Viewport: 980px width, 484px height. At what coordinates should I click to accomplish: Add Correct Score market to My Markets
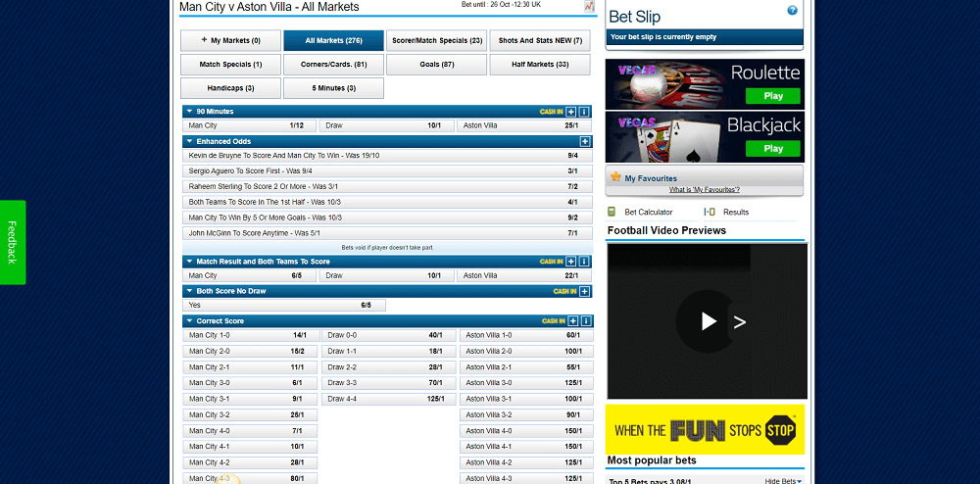pos(572,321)
